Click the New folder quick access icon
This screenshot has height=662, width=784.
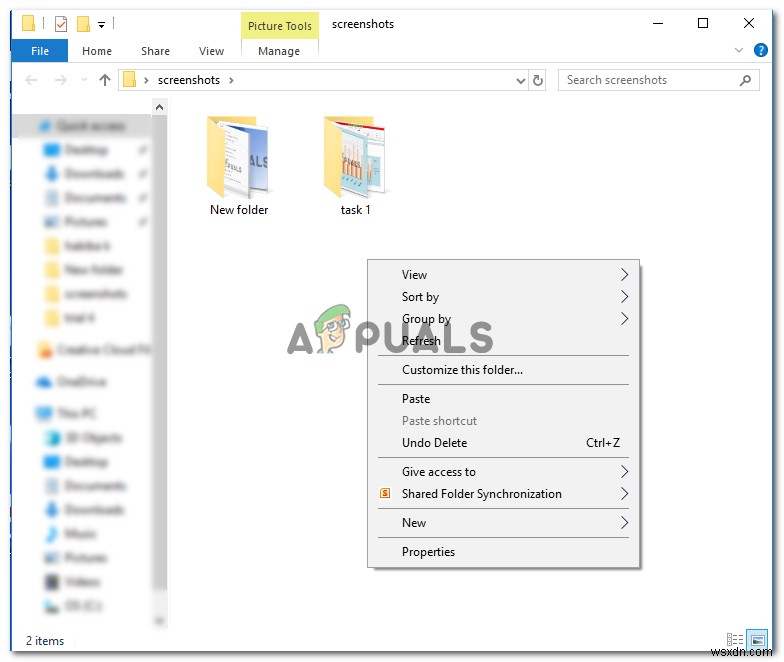pyautogui.click(x=84, y=24)
